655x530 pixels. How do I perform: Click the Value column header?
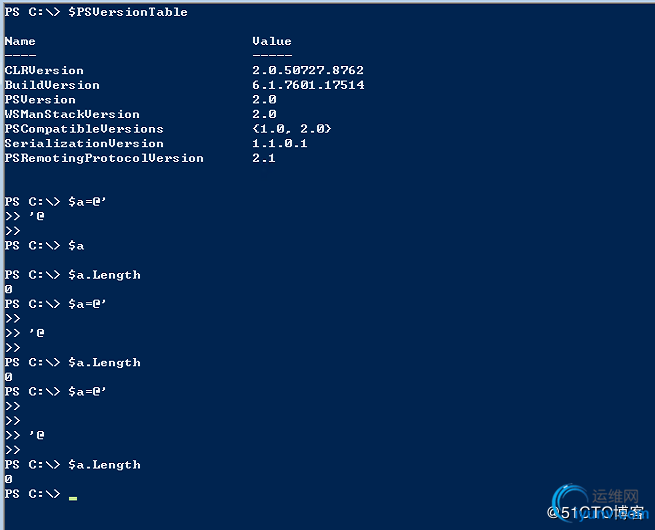[271, 41]
